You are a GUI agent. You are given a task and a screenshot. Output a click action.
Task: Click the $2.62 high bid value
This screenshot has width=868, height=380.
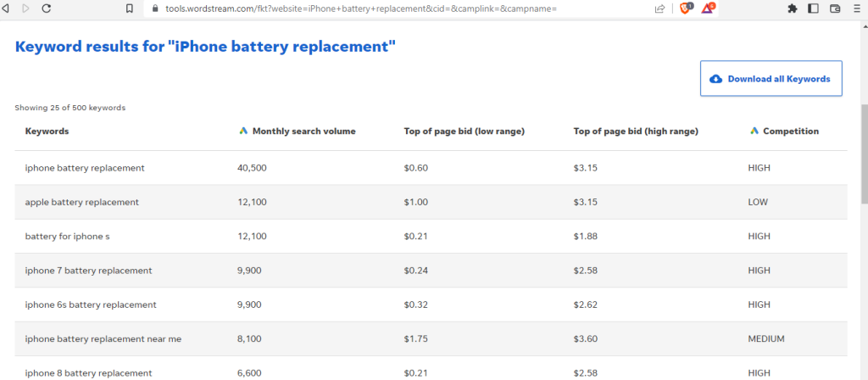pyautogui.click(x=586, y=305)
